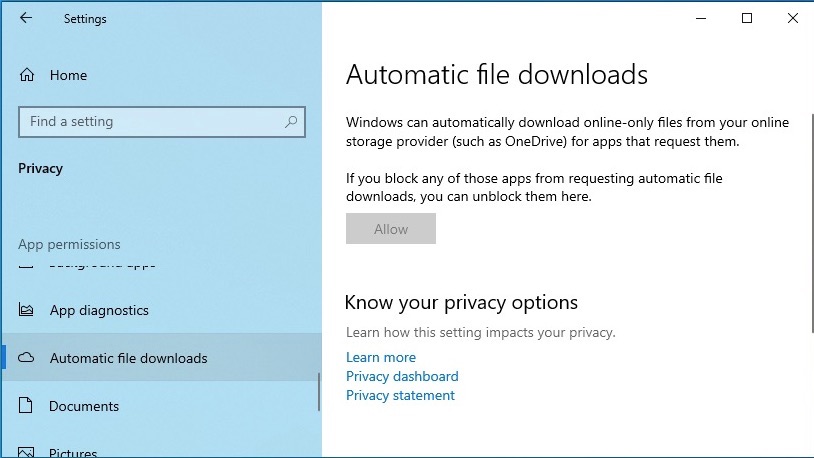
Task: Click the magnifier search icon
Action: pyautogui.click(x=291, y=122)
